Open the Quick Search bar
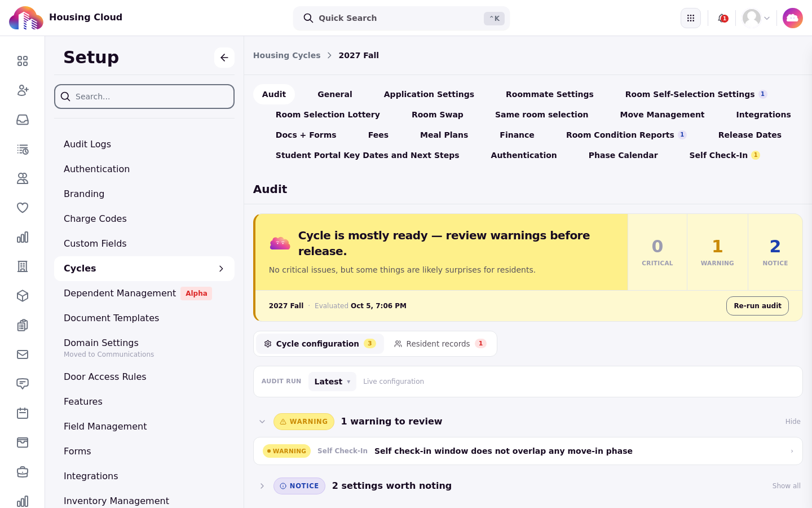This screenshot has height=508, width=812. 401,18
